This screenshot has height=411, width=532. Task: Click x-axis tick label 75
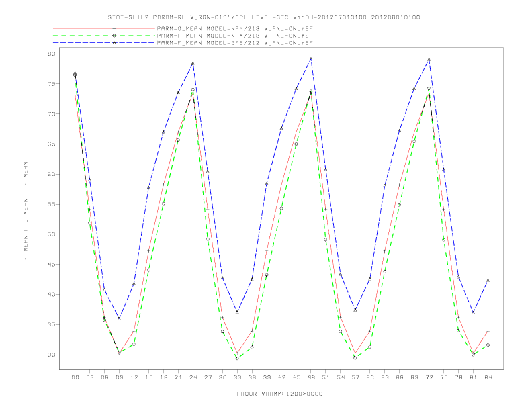[444, 377]
